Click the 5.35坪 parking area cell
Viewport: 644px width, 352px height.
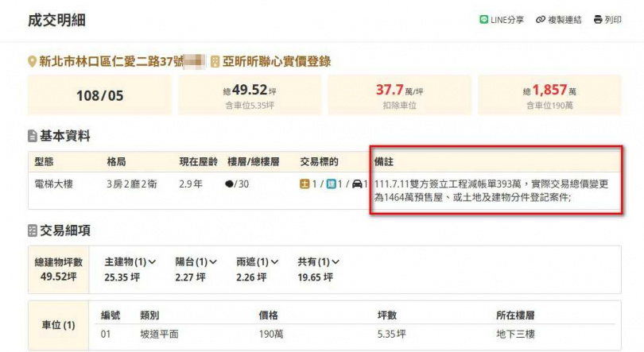pyautogui.click(x=391, y=335)
